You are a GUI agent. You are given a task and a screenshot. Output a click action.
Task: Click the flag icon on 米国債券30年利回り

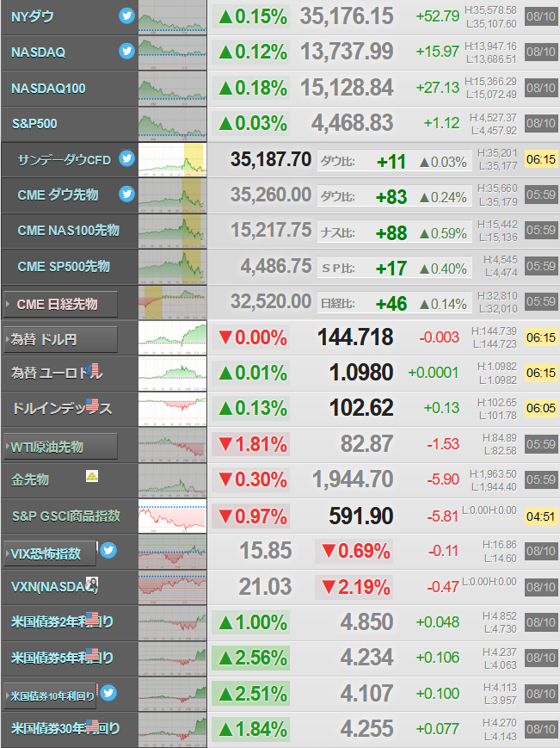(x=92, y=726)
